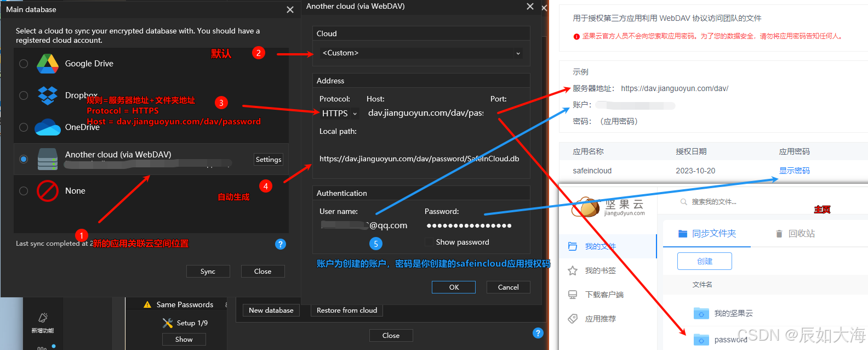Open 下载客户端 in Jianguoyun sidebar
Image resolution: width=868 pixels, height=350 pixels.
point(608,295)
